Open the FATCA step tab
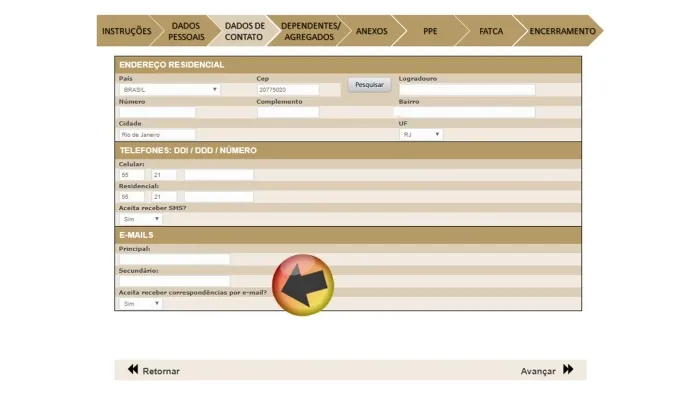Image resolution: width=700 pixels, height=394 pixels. (x=491, y=31)
